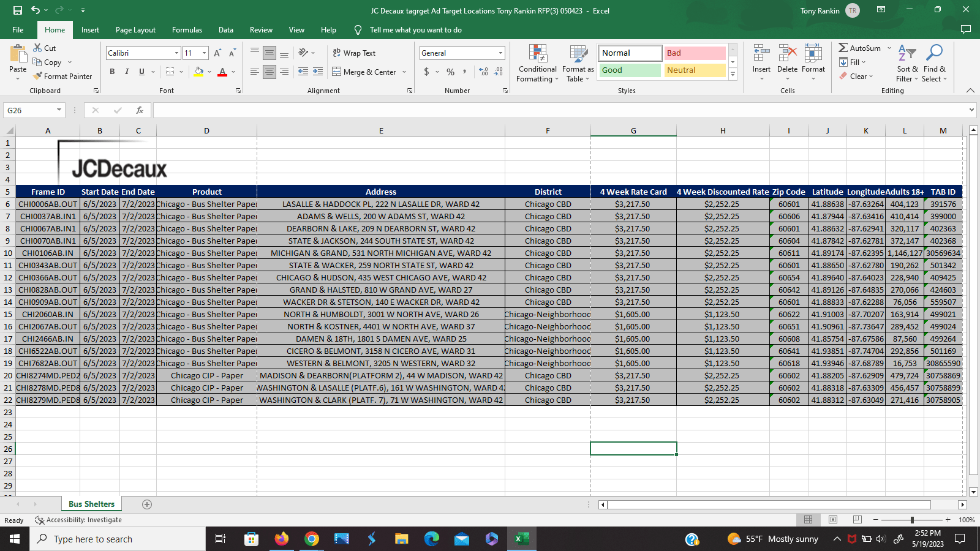Viewport: 980px width, 551px height.
Task: Switch to the Page Layout tab
Action: click(x=135, y=30)
